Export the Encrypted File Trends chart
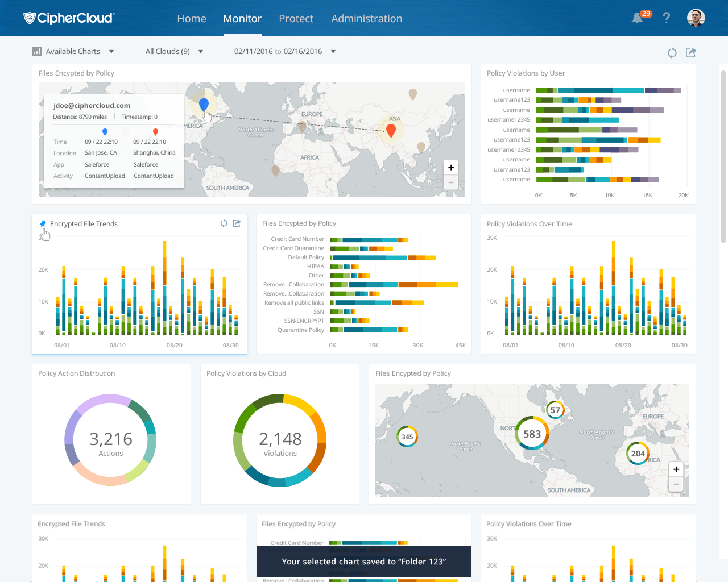 (237, 223)
